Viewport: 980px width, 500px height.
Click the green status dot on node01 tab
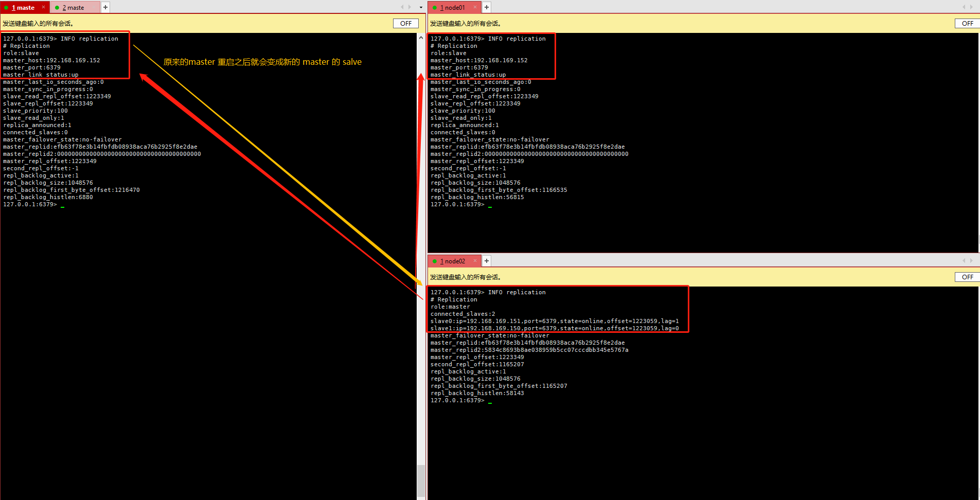click(x=435, y=8)
